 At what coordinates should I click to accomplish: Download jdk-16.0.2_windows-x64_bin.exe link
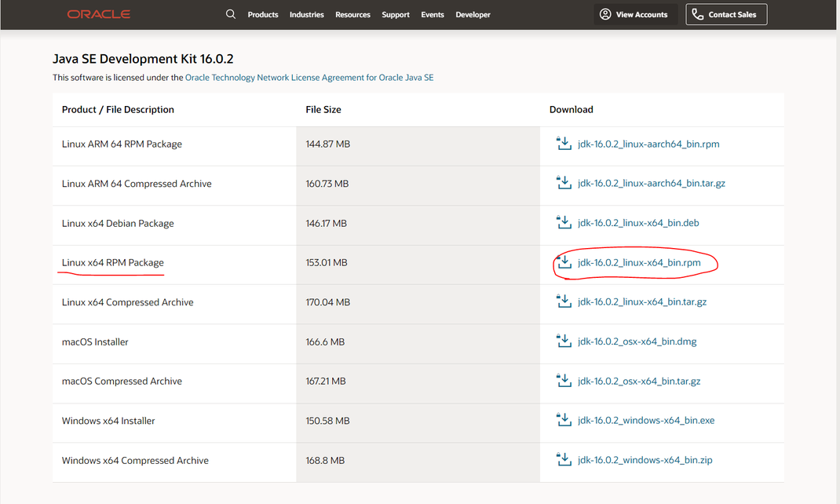coord(646,421)
